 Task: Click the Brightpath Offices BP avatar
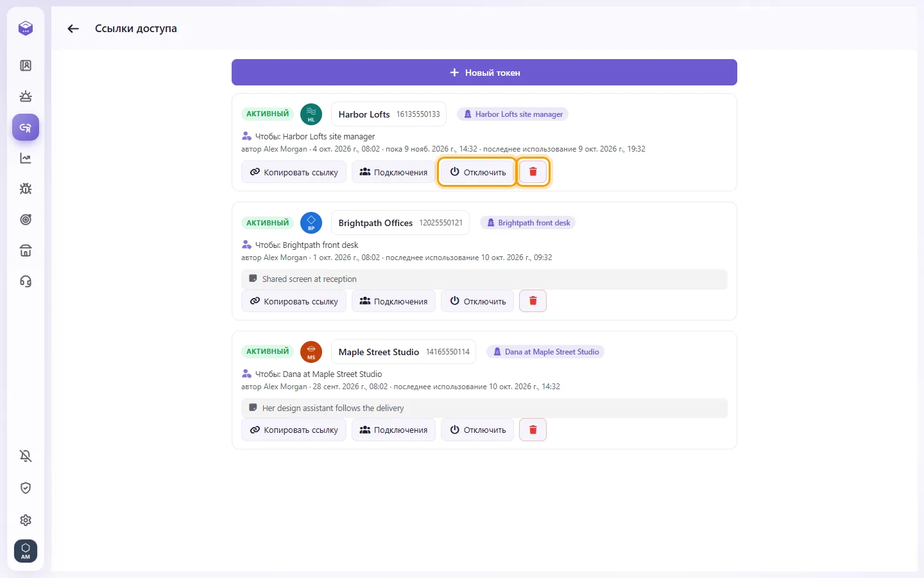311,223
